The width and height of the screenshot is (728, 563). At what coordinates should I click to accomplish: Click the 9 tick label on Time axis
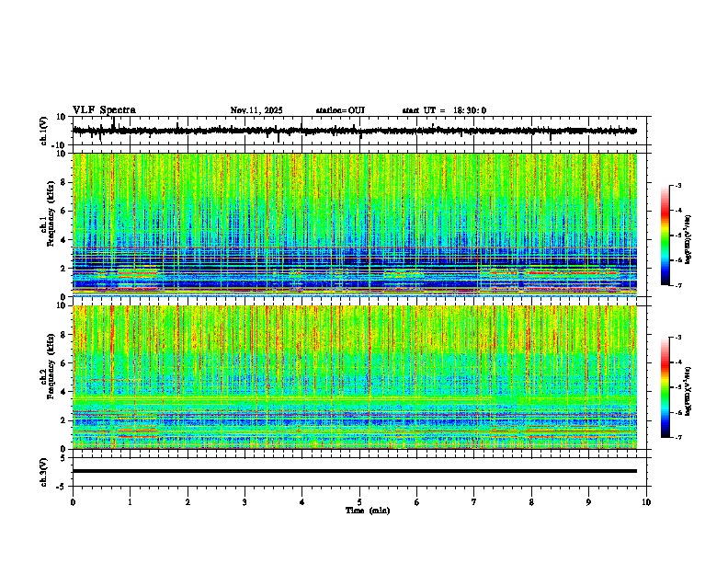[x=588, y=502]
